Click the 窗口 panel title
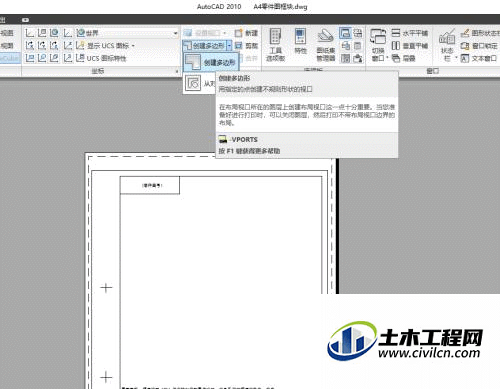500x389 pixels. tap(433, 71)
